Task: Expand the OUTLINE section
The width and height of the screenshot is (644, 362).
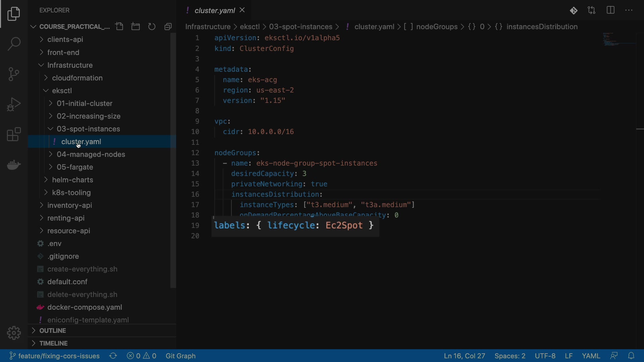Action: 53,330
